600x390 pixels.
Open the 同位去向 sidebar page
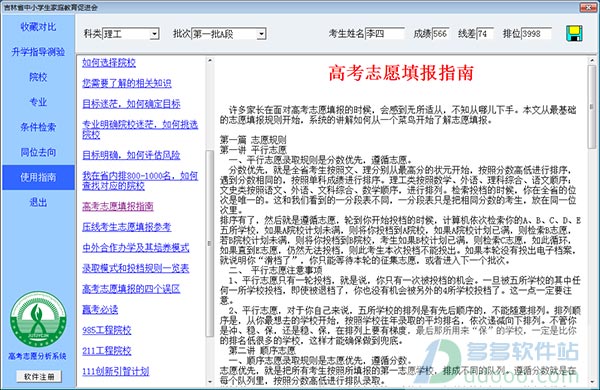(x=38, y=152)
